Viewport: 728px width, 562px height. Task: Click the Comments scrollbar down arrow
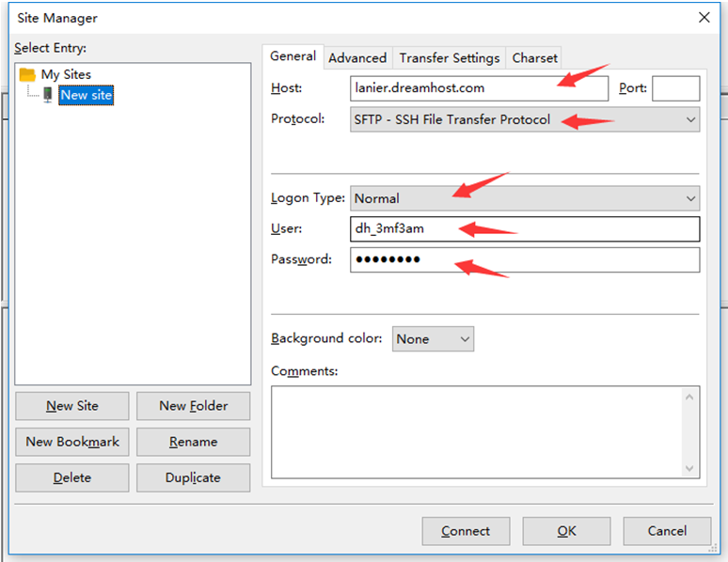[x=691, y=467]
